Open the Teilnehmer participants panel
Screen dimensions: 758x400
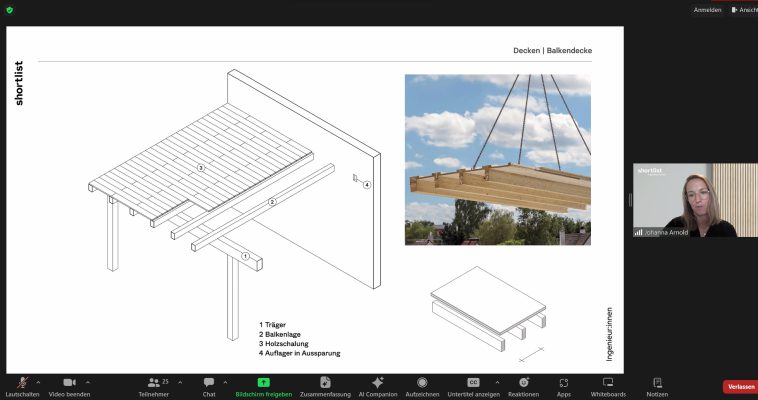point(154,387)
